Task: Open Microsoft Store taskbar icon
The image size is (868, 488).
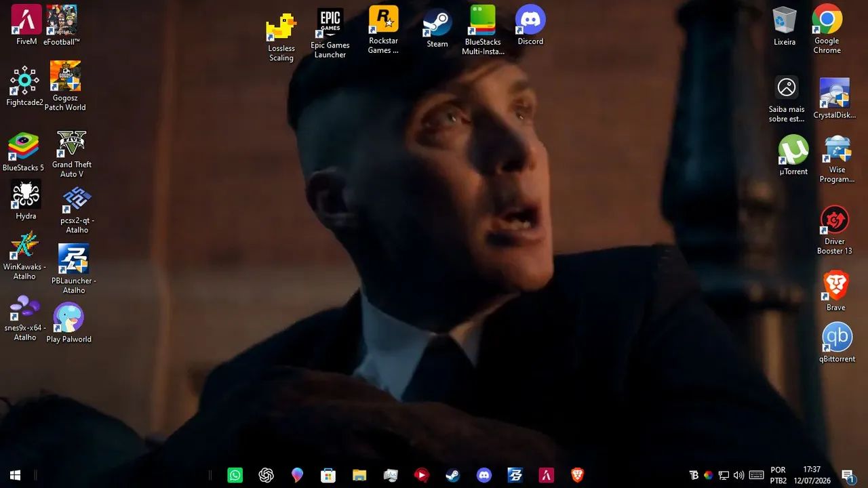Action: 328,475
